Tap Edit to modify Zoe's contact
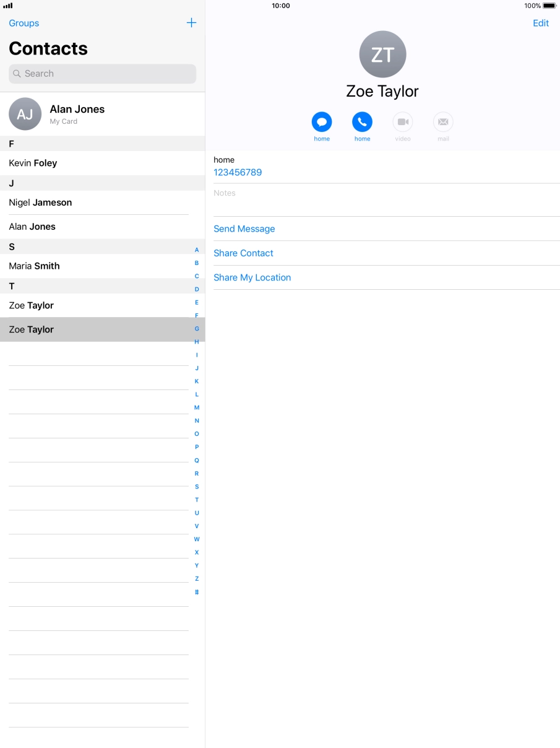This screenshot has height=748, width=560. 540,23
